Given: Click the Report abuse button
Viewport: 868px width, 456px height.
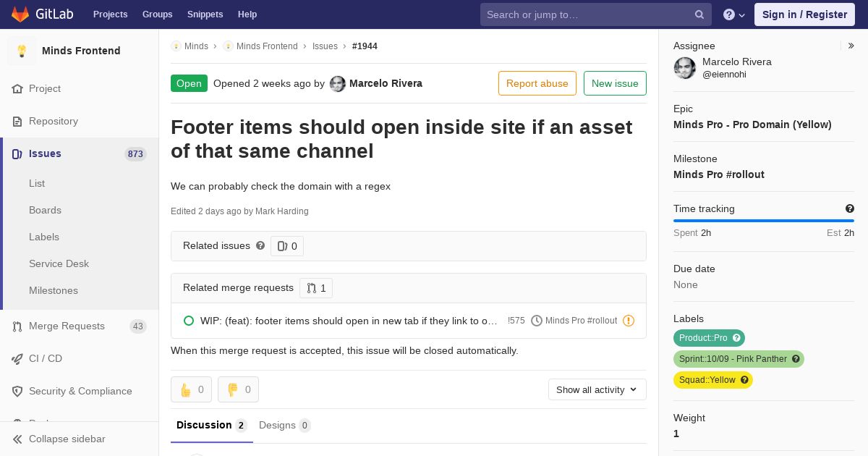Looking at the screenshot, I should pos(537,83).
